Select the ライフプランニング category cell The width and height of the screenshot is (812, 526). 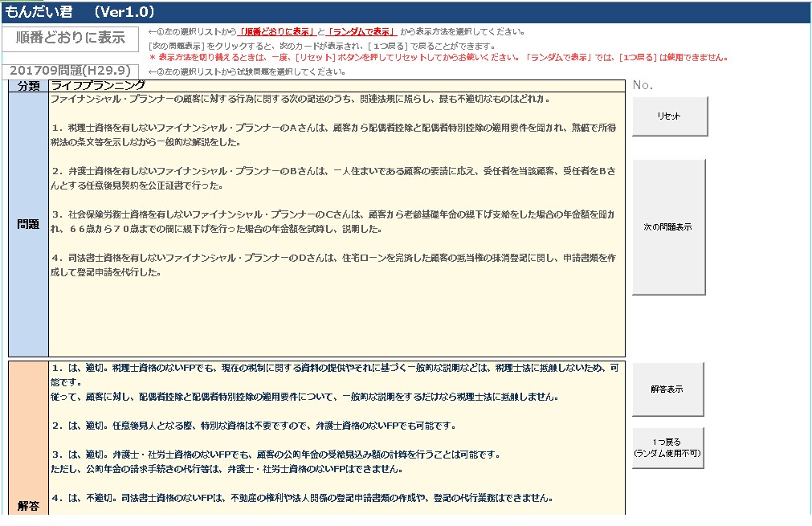[x=337, y=85]
